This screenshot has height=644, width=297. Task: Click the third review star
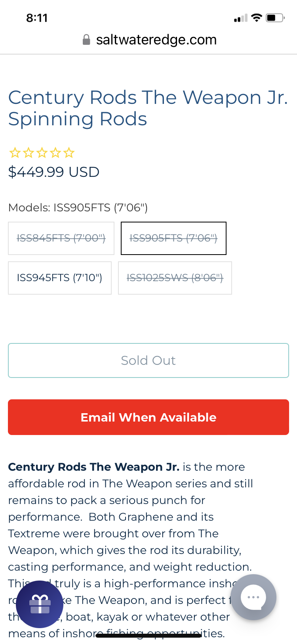(42, 152)
